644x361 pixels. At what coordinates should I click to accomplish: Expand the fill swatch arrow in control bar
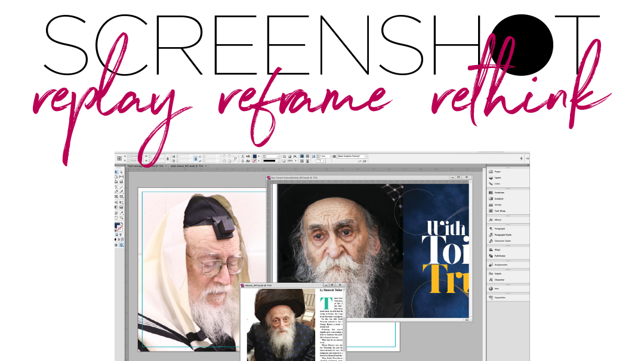tap(259, 156)
